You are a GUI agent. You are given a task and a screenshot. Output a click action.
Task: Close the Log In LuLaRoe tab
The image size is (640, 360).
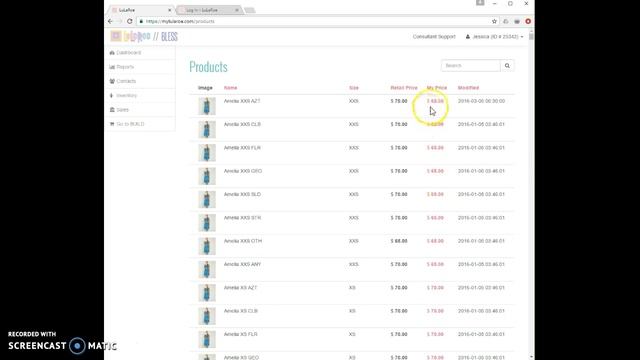pos(237,10)
